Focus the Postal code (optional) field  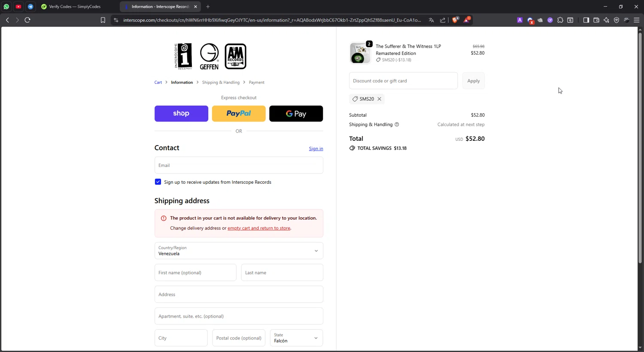(x=239, y=338)
